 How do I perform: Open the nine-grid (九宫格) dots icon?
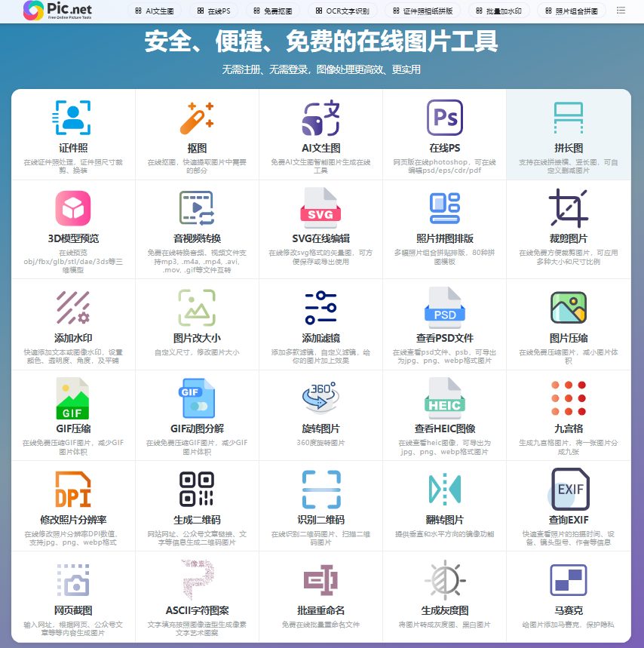568,398
